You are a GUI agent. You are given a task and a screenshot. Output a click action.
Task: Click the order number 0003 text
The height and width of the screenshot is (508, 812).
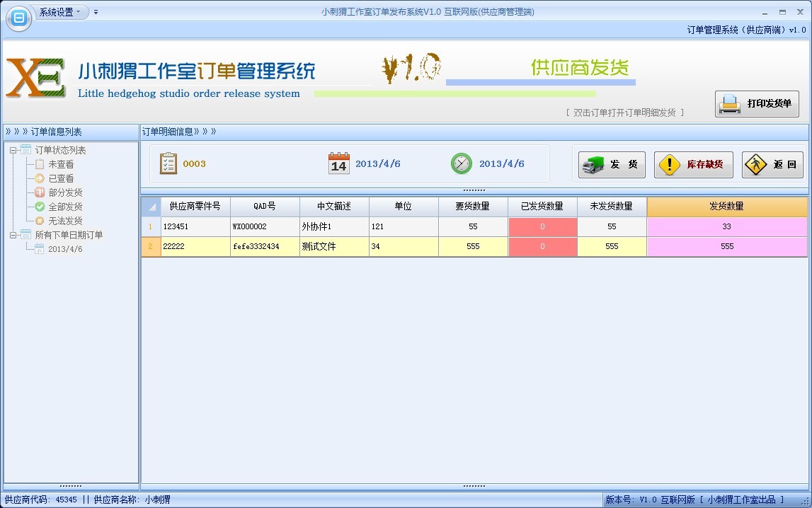[x=194, y=164]
